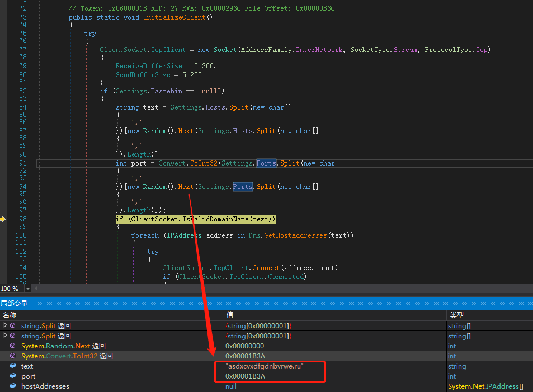Open the 100 % zoom dropdown
Image resolution: width=533 pixels, height=392 pixels.
click(28, 289)
